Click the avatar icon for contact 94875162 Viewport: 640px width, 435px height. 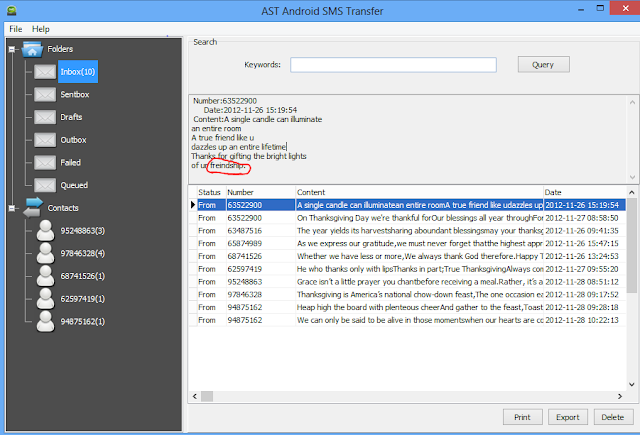[45, 322]
